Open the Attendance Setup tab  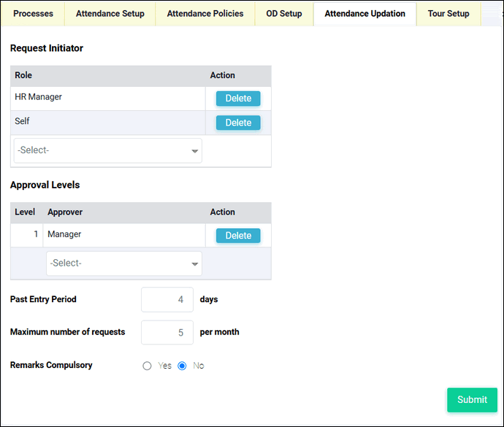(x=110, y=14)
